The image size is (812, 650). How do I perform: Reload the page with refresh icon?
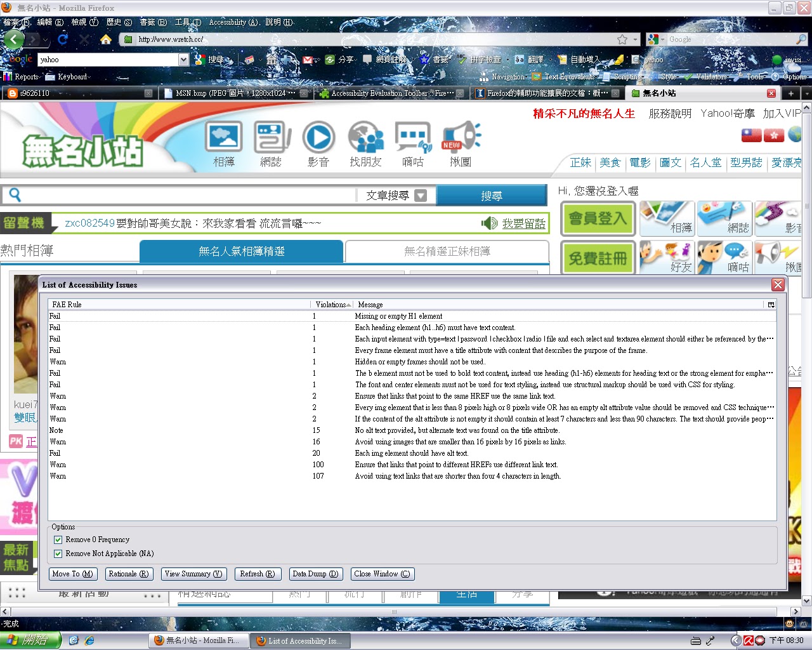point(63,39)
